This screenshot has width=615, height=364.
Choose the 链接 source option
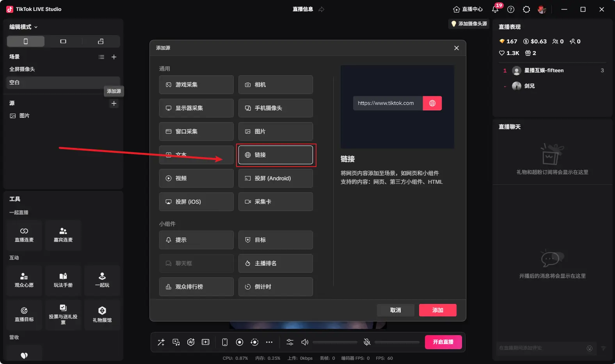276,155
